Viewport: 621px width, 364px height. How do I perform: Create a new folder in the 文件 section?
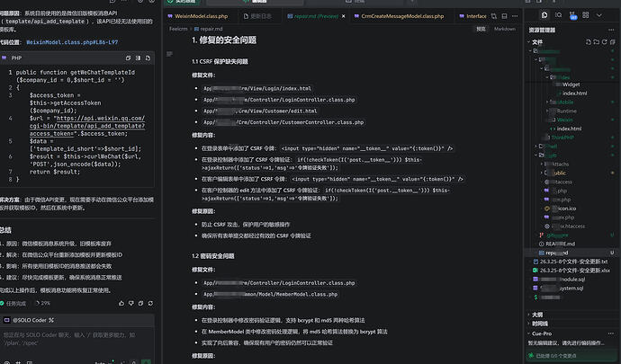tap(597, 42)
